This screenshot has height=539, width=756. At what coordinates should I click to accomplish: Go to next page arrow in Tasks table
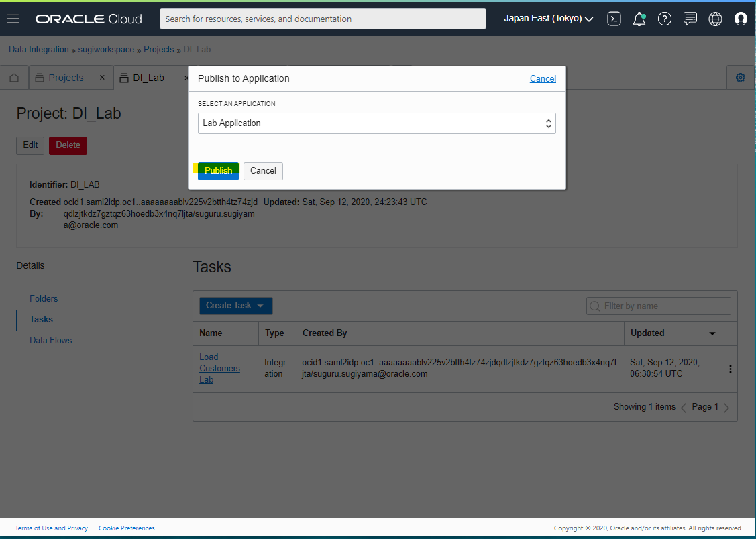click(726, 408)
